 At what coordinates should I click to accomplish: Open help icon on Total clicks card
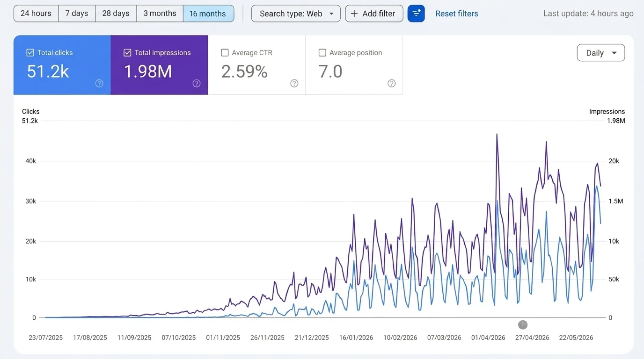pyautogui.click(x=99, y=83)
